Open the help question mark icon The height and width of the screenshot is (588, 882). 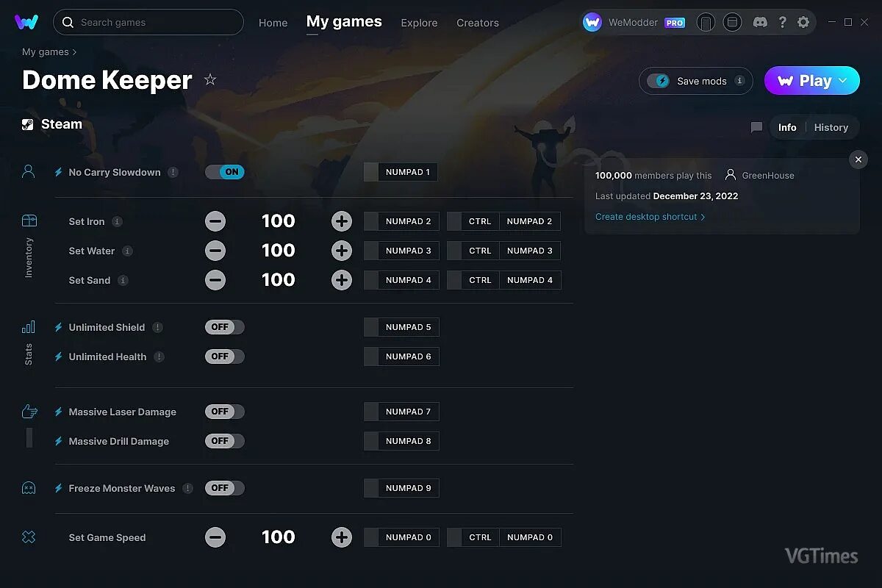(x=783, y=22)
